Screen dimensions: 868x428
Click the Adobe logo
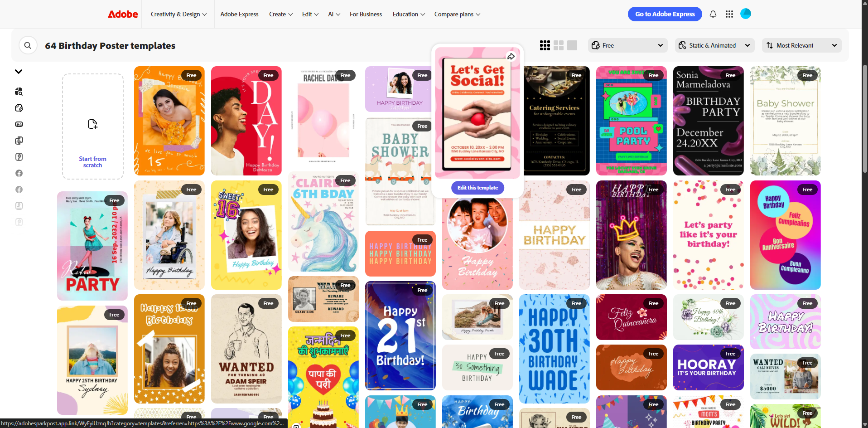(x=122, y=14)
